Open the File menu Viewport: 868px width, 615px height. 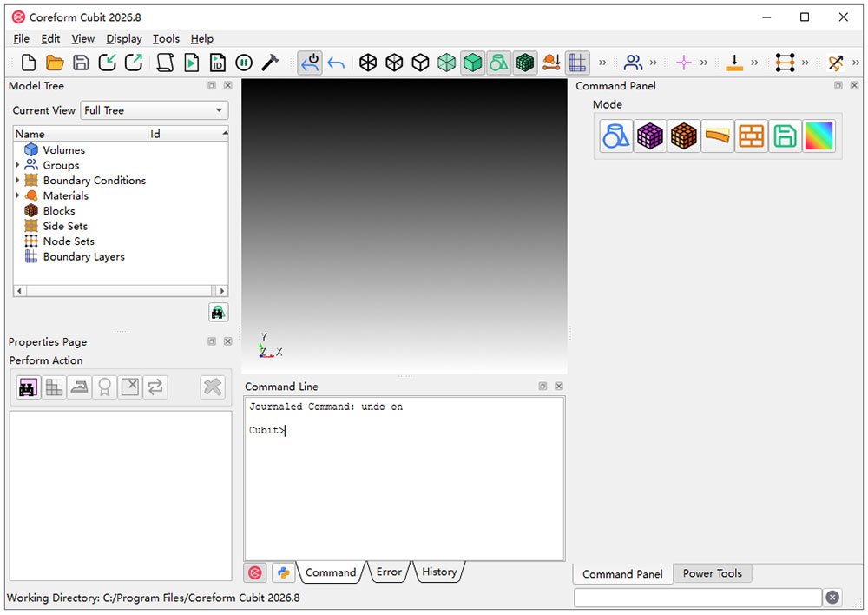(x=21, y=39)
